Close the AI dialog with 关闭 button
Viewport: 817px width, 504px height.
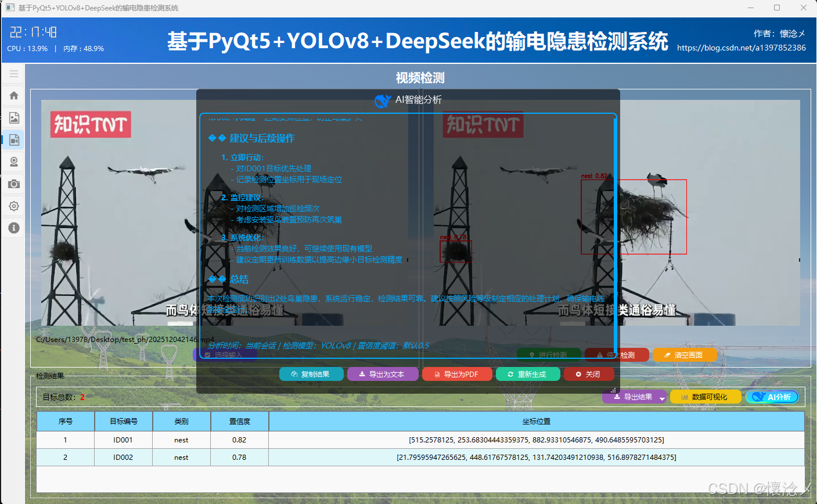click(x=589, y=374)
